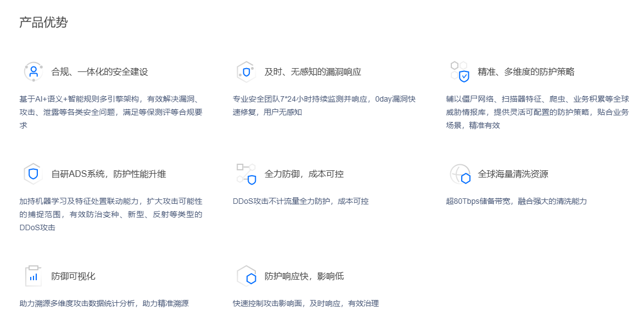This screenshot has height=328, width=644.
Task: Click the heading 自研ADS系统，防护性能升维
Action: point(108,174)
